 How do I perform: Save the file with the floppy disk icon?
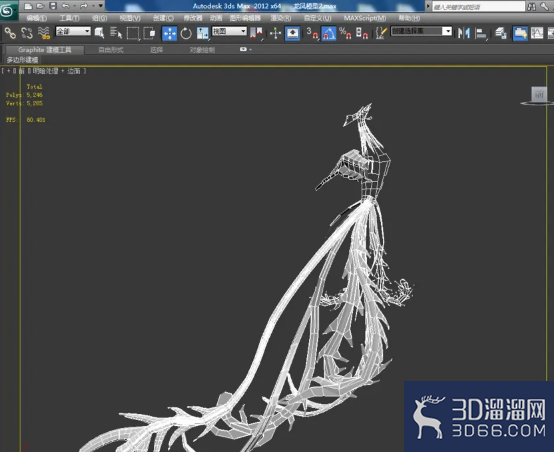(x=53, y=6)
